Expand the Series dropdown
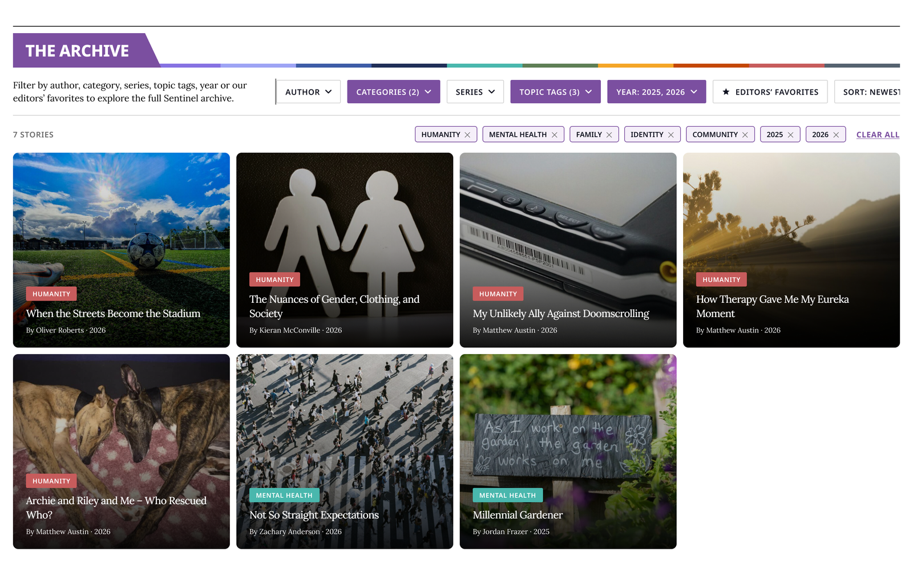The image size is (913, 588). [x=475, y=92]
